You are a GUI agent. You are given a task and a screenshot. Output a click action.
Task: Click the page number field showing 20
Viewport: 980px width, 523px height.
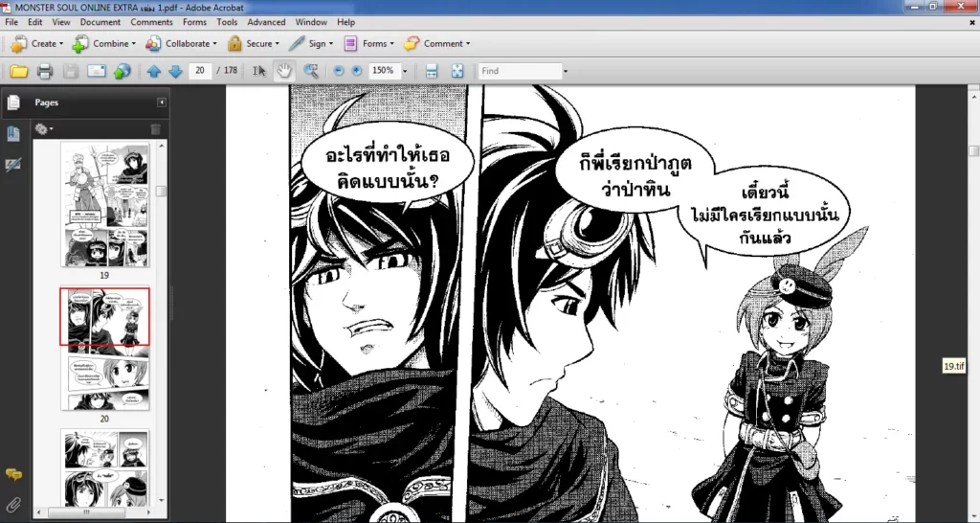coord(200,71)
